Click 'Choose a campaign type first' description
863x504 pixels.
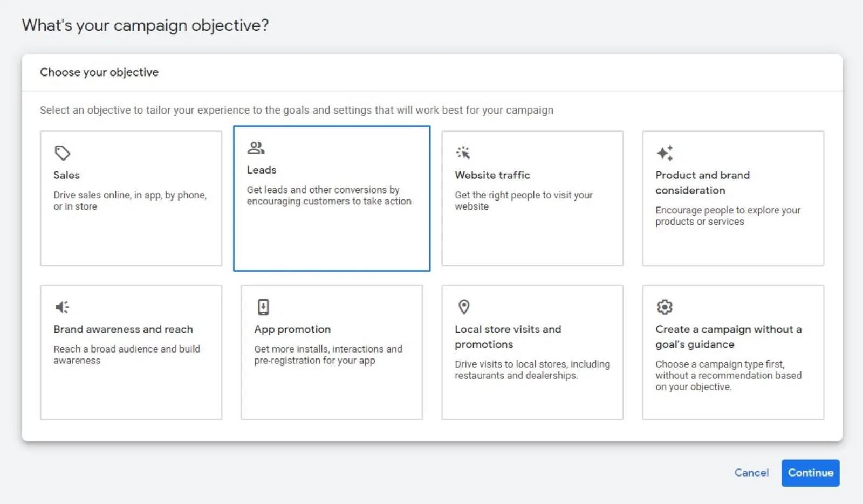click(729, 375)
